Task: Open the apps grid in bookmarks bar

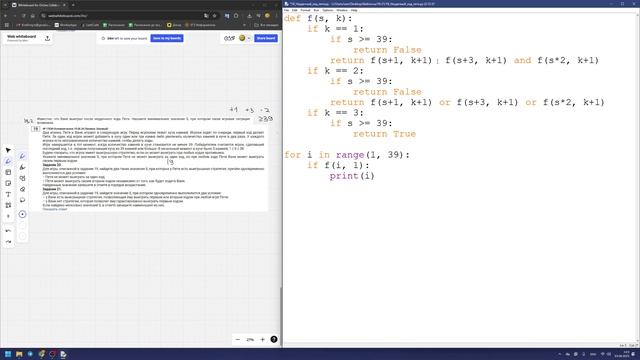Action: pyautogui.click(x=7, y=25)
